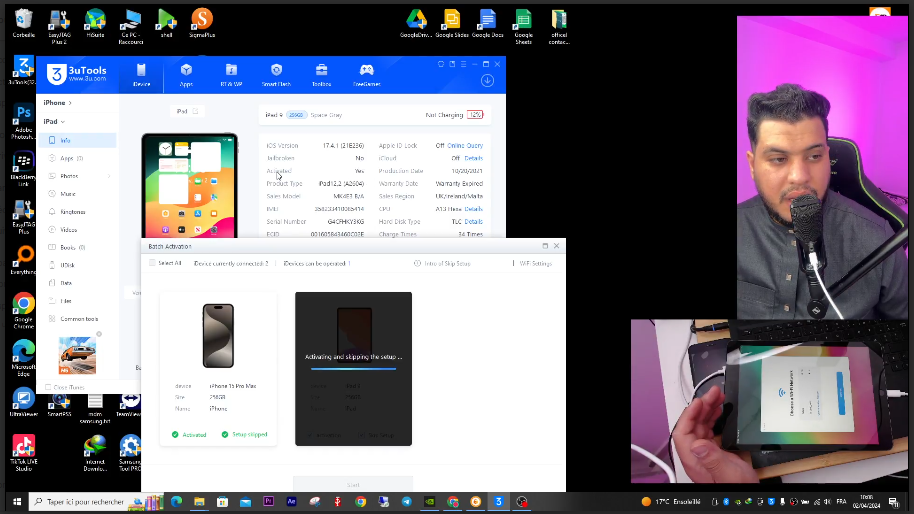Click the iPad name edit icon
The height and width of the screenshot is (514, 914).
pos(195,111)
